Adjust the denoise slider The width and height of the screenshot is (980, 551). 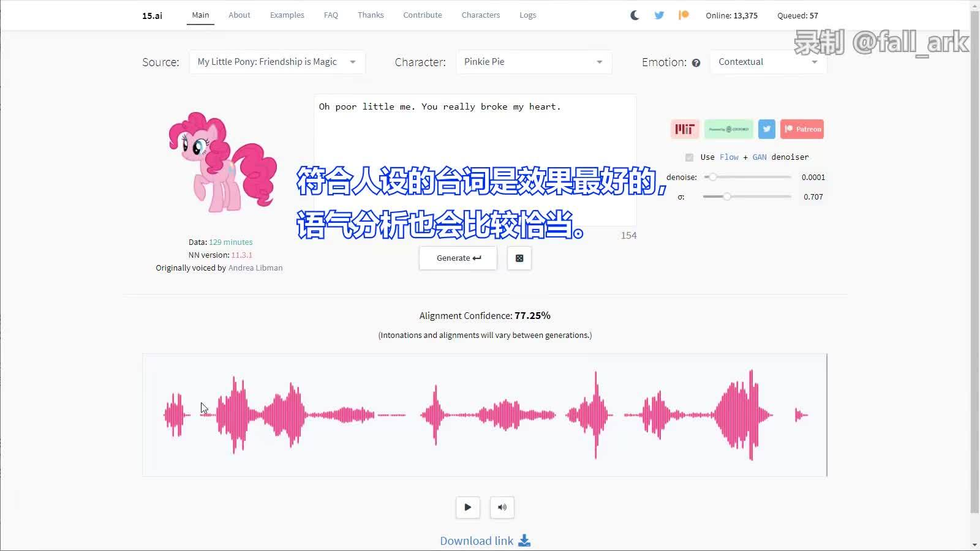point(747,177)
